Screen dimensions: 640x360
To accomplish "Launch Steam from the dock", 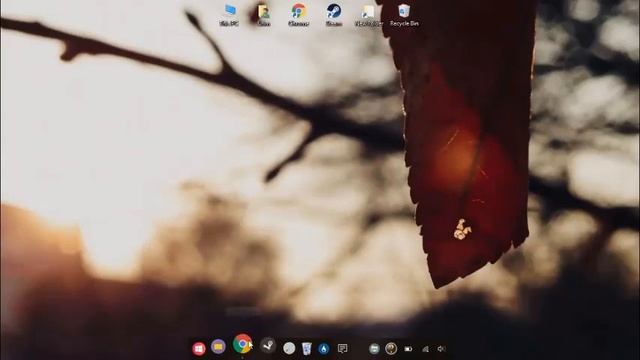I will tap(268, 346).
